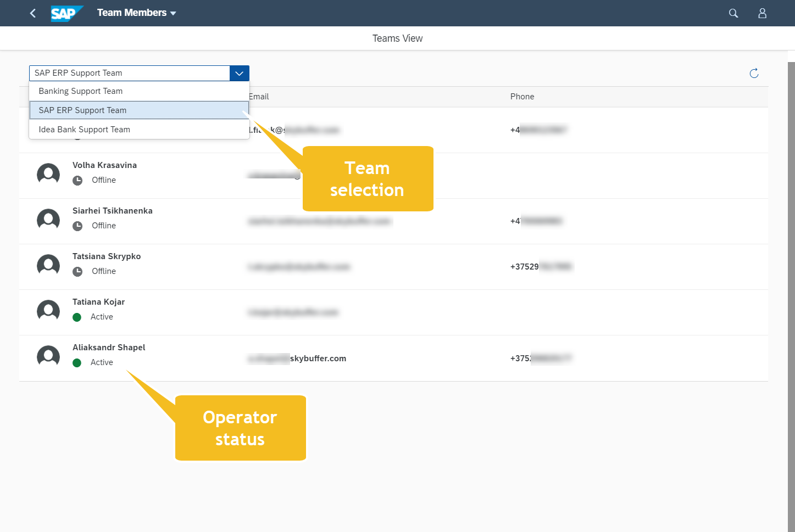Select the name Volha Krasavina

coord(104,165)
